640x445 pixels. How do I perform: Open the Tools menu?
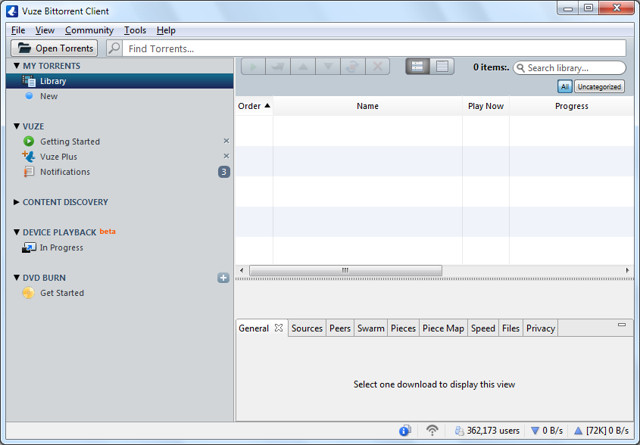(x=134, y=30)
